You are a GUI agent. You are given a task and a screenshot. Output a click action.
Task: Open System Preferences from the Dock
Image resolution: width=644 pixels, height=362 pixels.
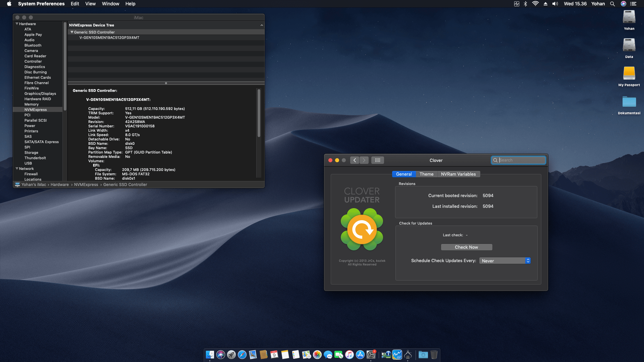(x=371, y=354)
